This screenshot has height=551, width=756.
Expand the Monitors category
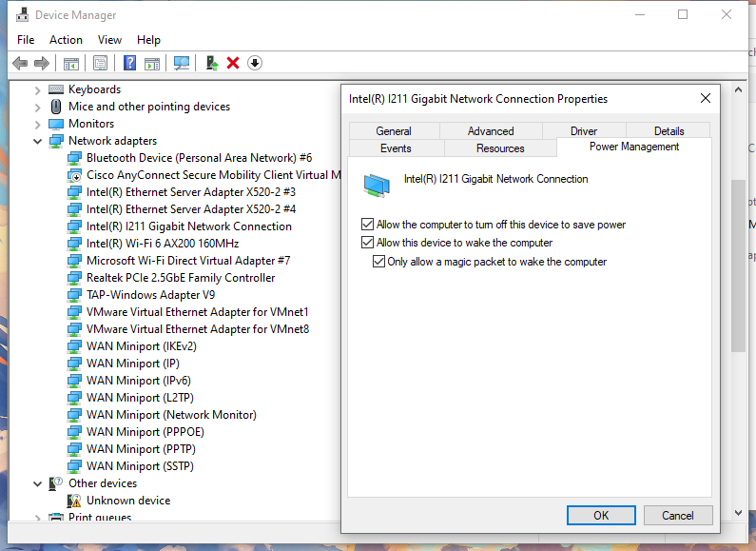(x=37, y=124)
